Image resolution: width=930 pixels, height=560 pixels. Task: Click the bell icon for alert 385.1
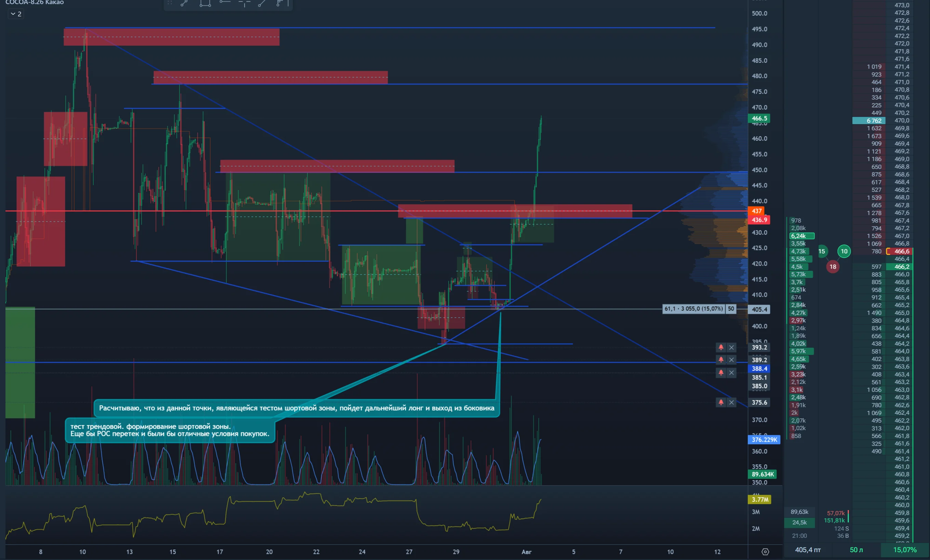[721, 373]
